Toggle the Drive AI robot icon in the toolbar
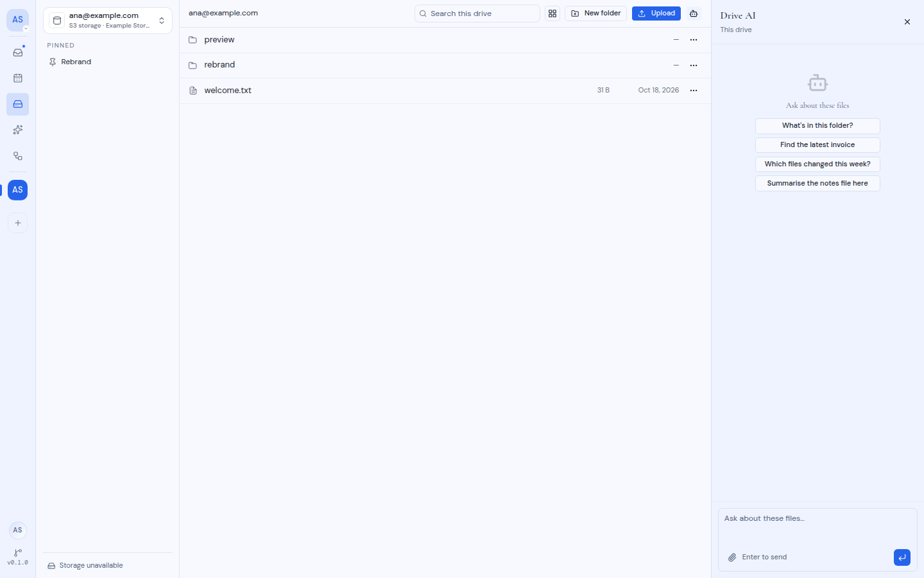 pos(694,13)
